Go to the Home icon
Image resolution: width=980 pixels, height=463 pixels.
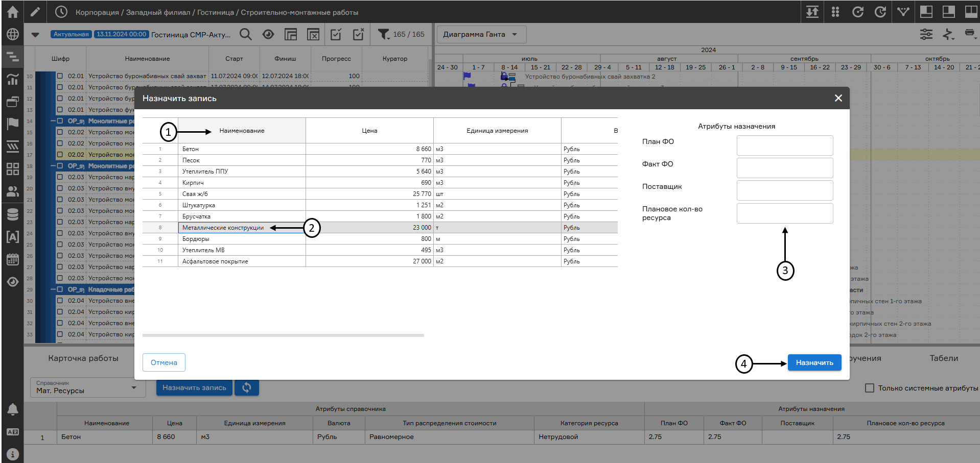12,12
